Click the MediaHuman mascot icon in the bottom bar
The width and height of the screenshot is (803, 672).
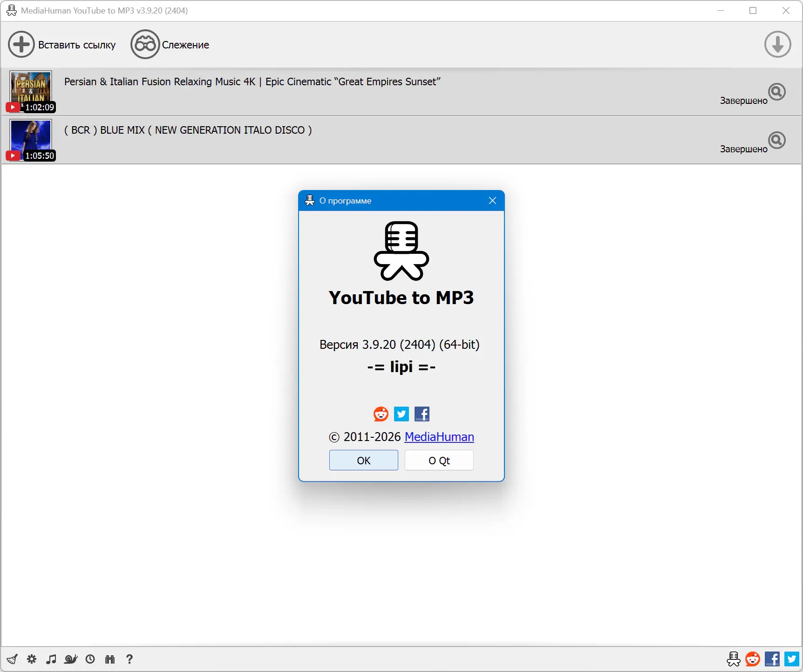point(734,659)
